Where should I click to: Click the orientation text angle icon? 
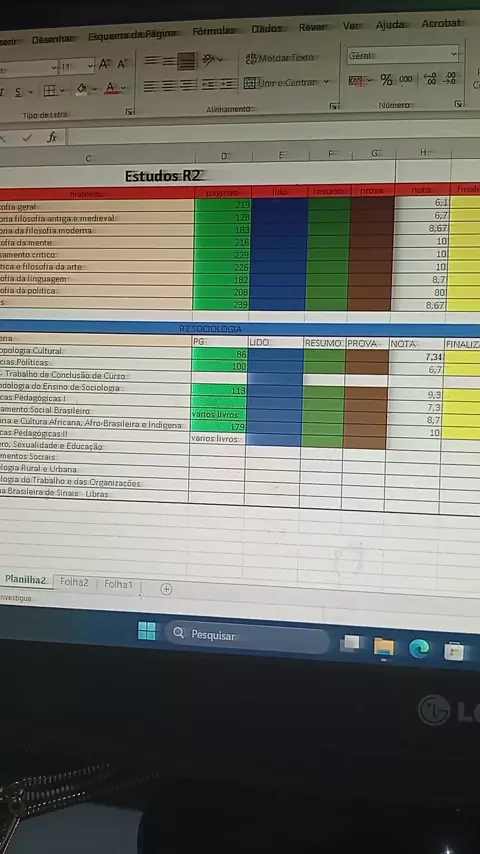209,59
